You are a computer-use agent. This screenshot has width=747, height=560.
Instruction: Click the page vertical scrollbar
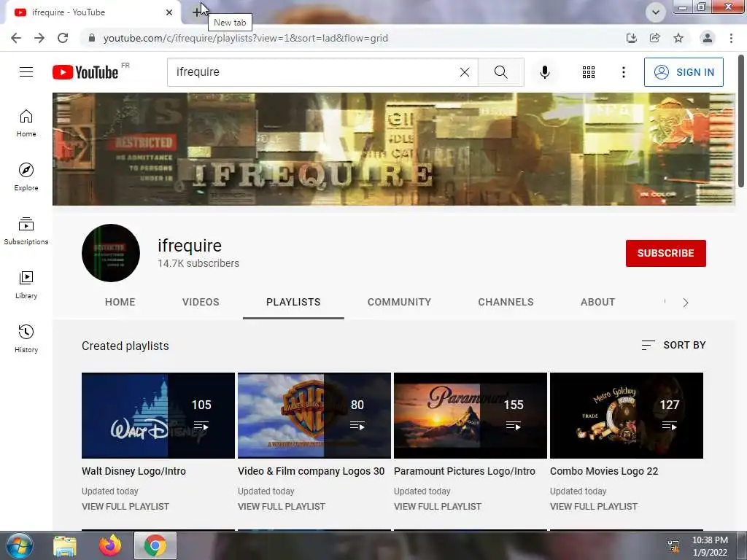[x=741, y=122]
